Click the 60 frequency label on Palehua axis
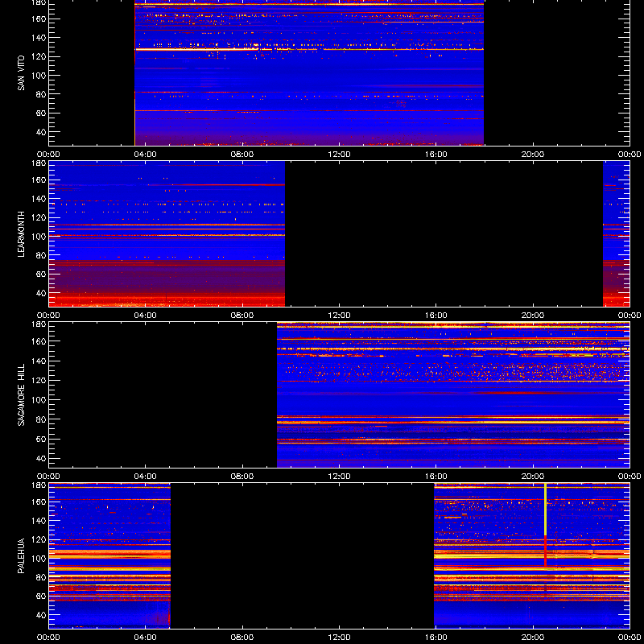 click(x=42, y=597)
